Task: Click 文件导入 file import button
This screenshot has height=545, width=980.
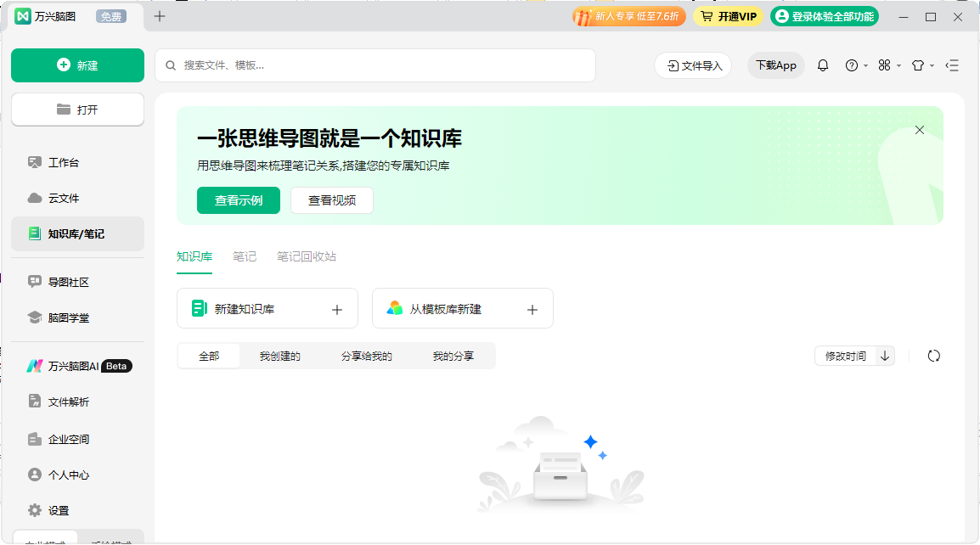Action: (x=693, y=65)
